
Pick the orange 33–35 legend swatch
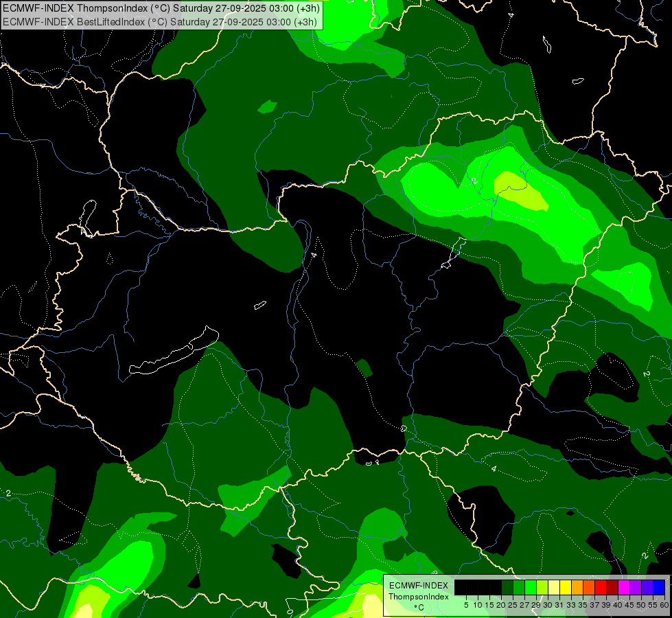577,587
